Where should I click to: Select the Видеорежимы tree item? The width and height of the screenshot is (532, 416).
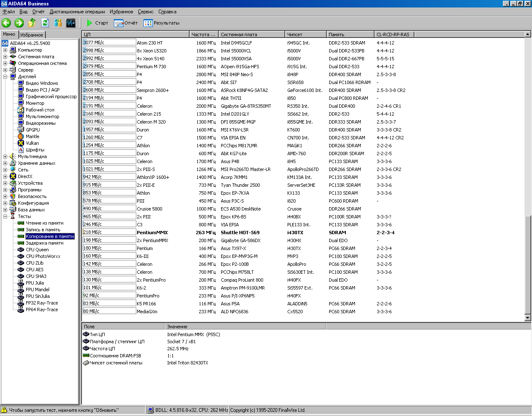click(x=40, y=123)
